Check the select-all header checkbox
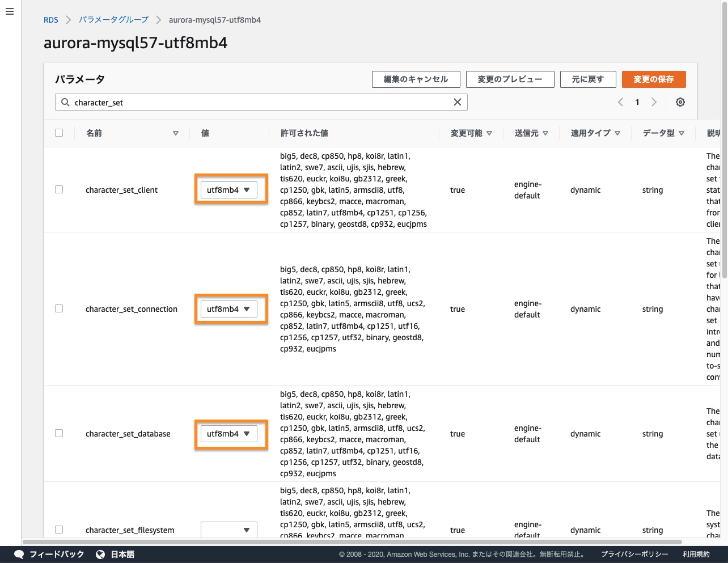The height and width of the screenshot is (563, 728). (59, 133)
